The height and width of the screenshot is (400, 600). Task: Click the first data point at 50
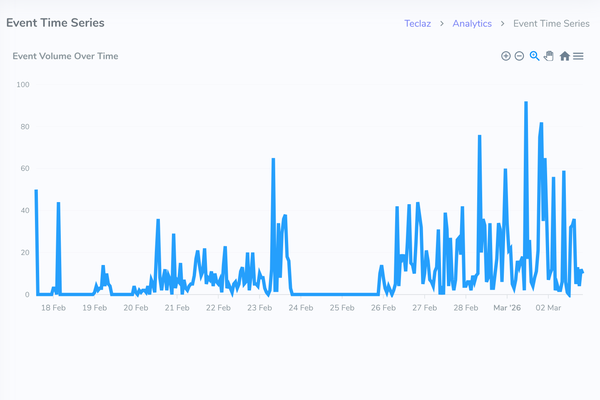(36, 190)
